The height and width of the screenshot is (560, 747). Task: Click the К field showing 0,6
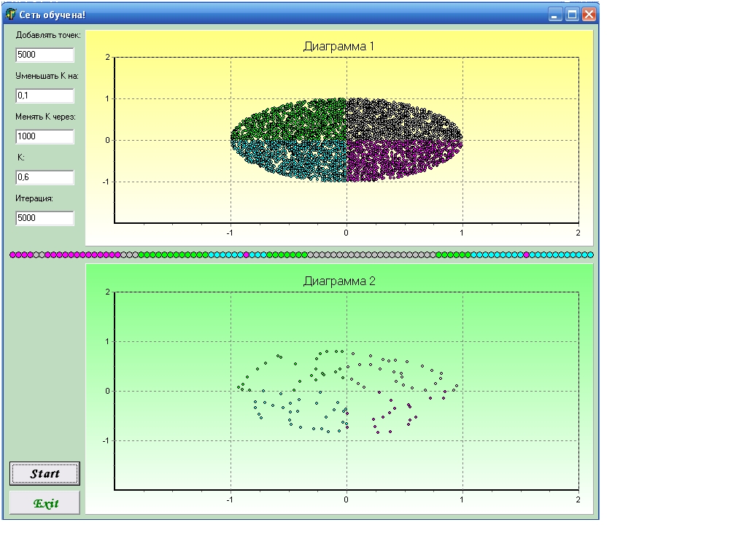click(x=44, y=177)
